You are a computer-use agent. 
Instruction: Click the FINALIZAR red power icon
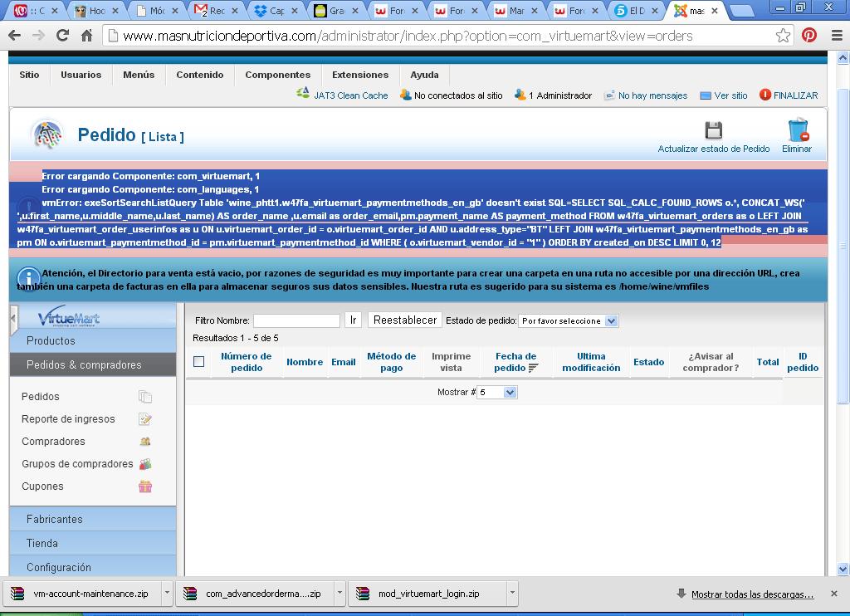(765, 95)
